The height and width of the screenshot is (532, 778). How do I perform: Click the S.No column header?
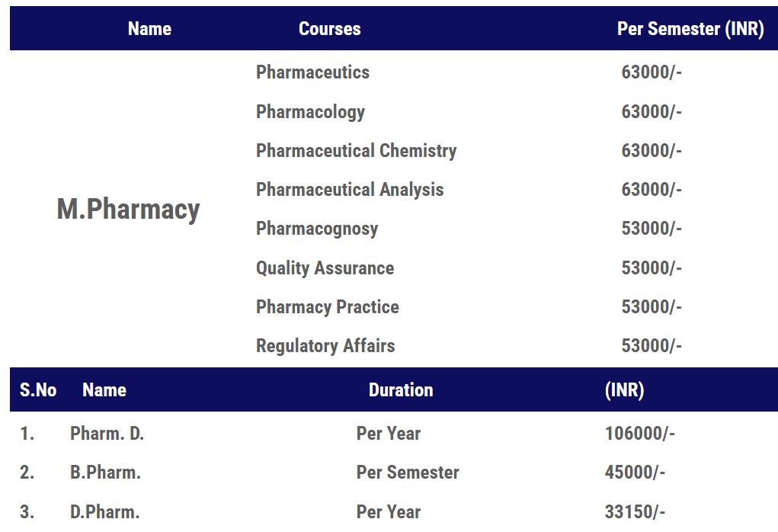coord(38,390)
